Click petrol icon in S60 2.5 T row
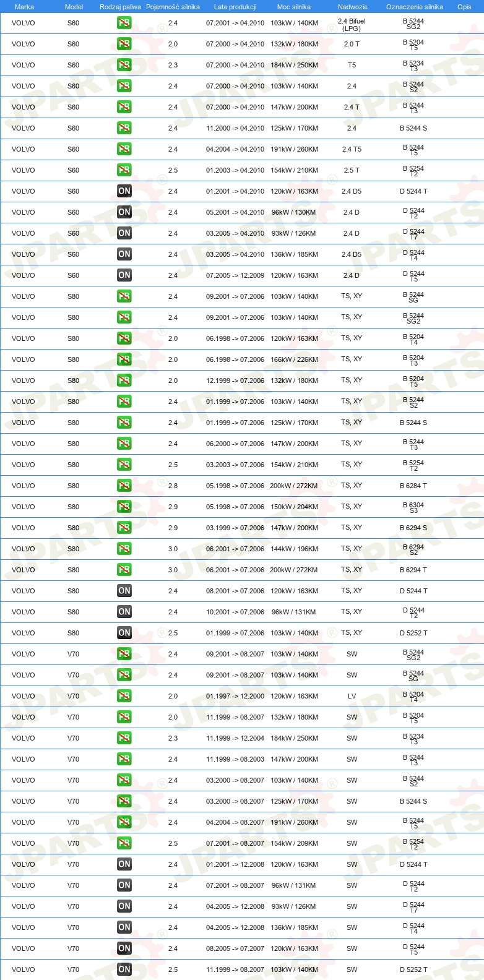 click(124, 170)
